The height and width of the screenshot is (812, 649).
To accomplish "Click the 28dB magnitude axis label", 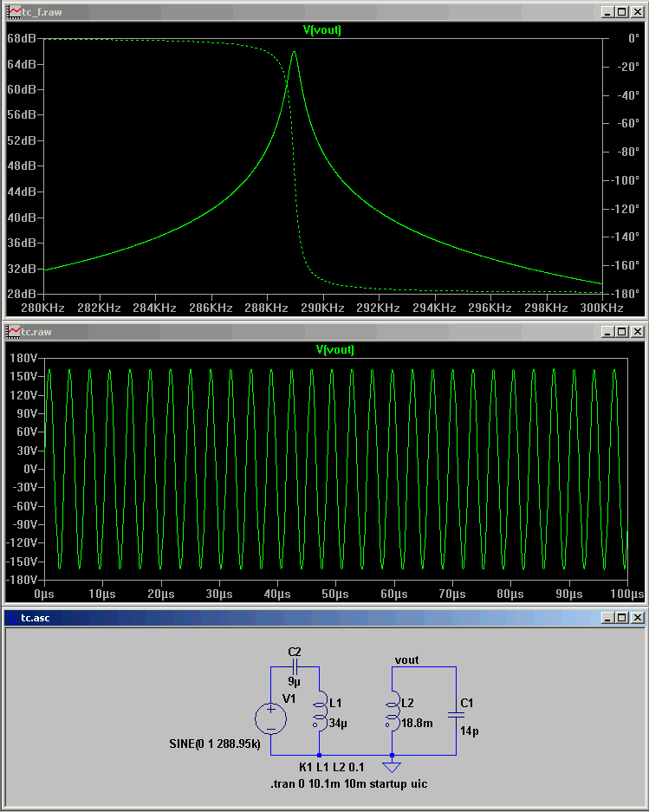I will [x=22, y=294].
